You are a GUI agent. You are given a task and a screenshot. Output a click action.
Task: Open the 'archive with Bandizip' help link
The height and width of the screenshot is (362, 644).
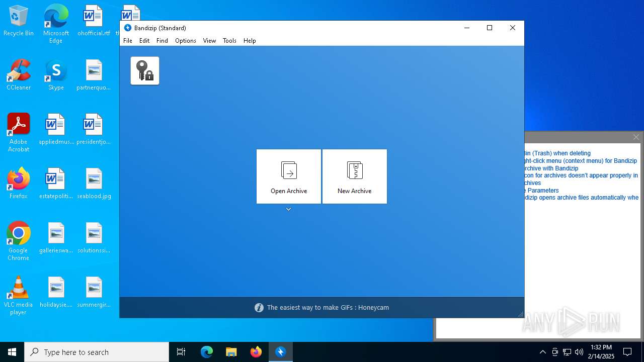pyautogui.click(x=551, y=168)
